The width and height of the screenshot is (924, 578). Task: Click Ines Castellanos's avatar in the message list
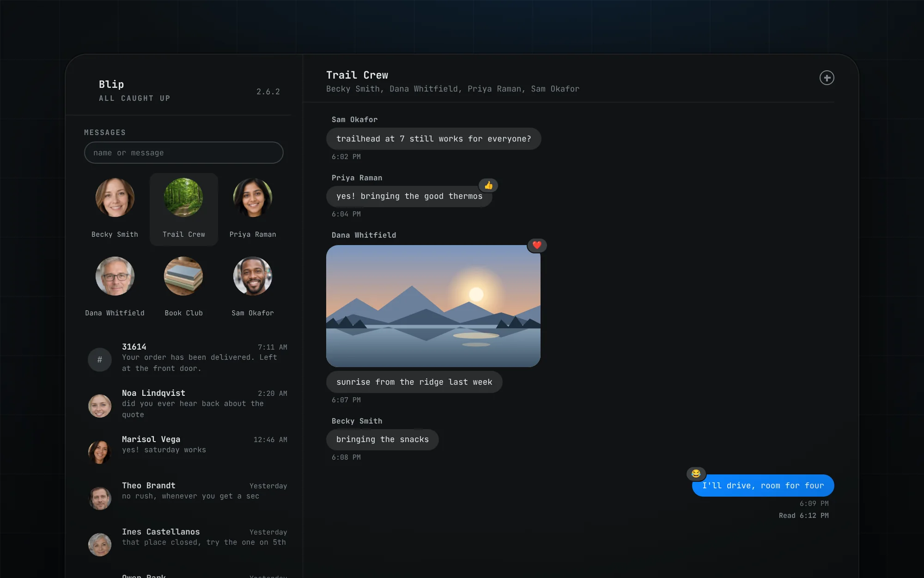(x=100, y=544)
